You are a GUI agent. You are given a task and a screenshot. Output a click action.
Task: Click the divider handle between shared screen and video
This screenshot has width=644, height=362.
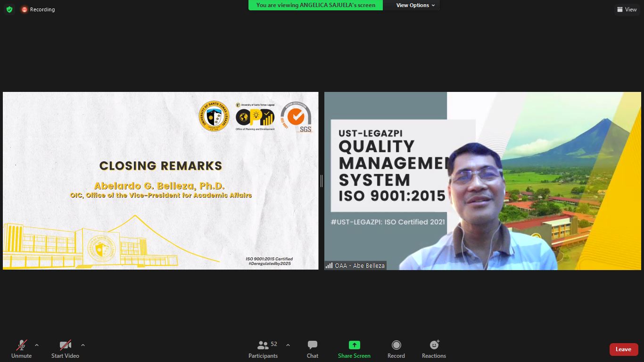point(322,181)
